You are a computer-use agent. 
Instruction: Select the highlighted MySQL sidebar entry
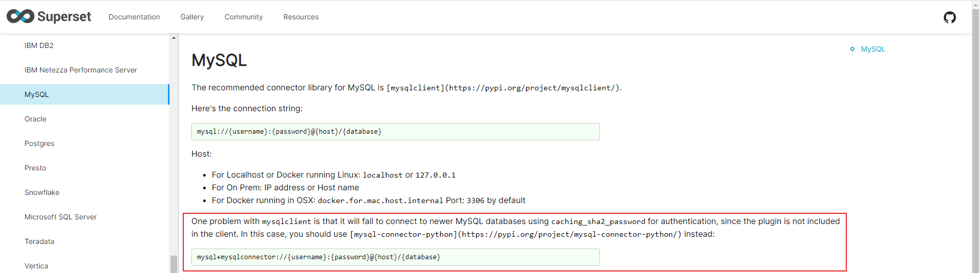pyautogui.click(x=84, y=94)
